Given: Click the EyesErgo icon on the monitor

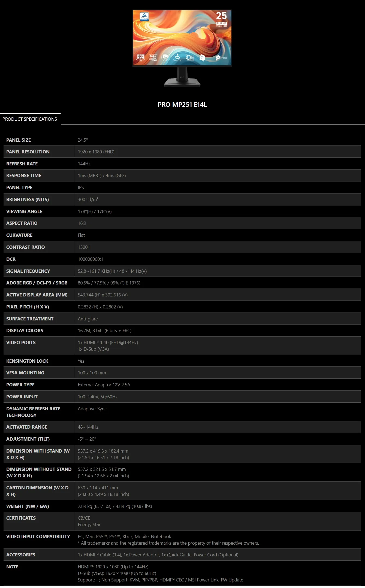Looking at the screenshot, I should coord(177,57).
